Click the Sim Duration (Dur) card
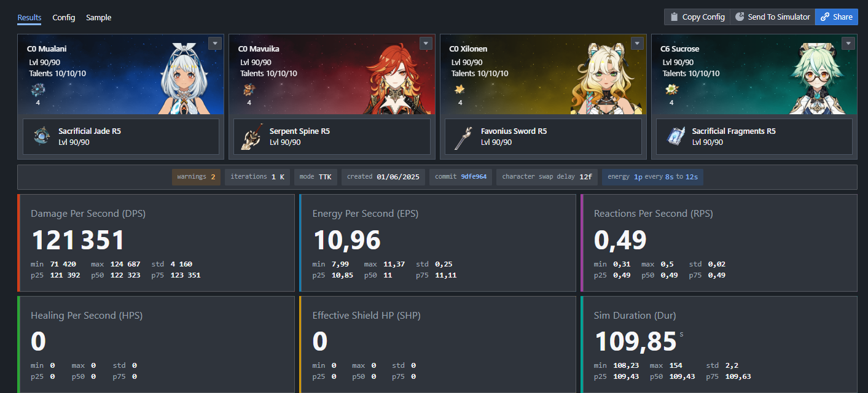 (x=719, y=344)
